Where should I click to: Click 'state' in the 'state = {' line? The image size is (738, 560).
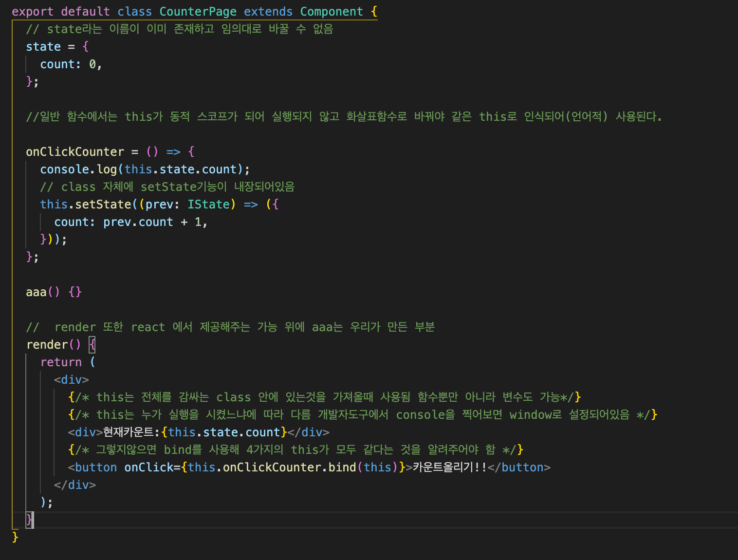[43, 47]
